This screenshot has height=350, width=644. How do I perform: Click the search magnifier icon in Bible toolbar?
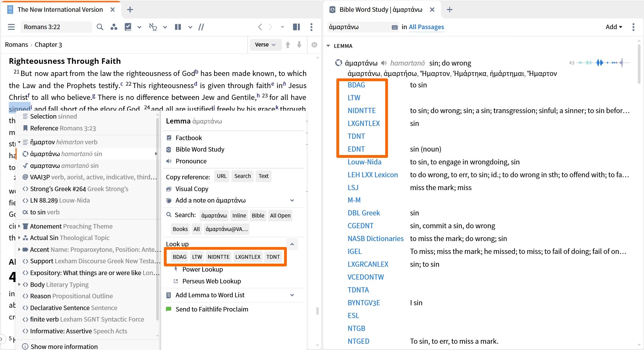coord(100,27)
